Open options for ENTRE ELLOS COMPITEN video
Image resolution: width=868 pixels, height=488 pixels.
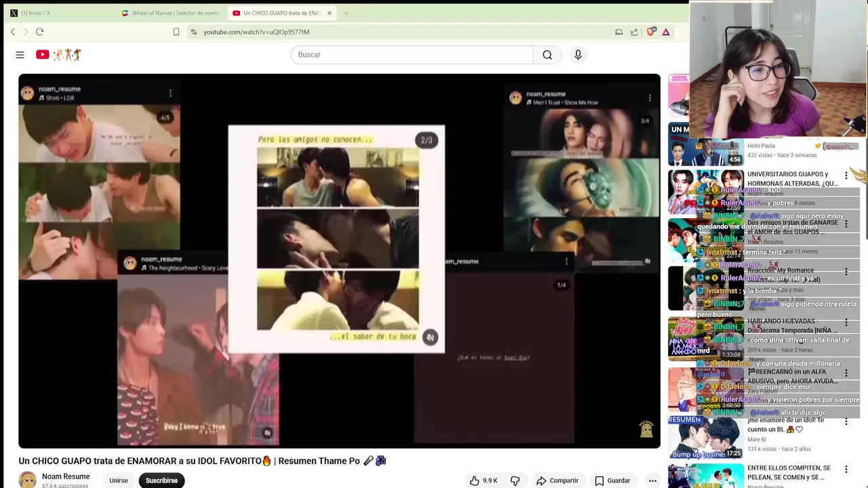coord(846,470)
